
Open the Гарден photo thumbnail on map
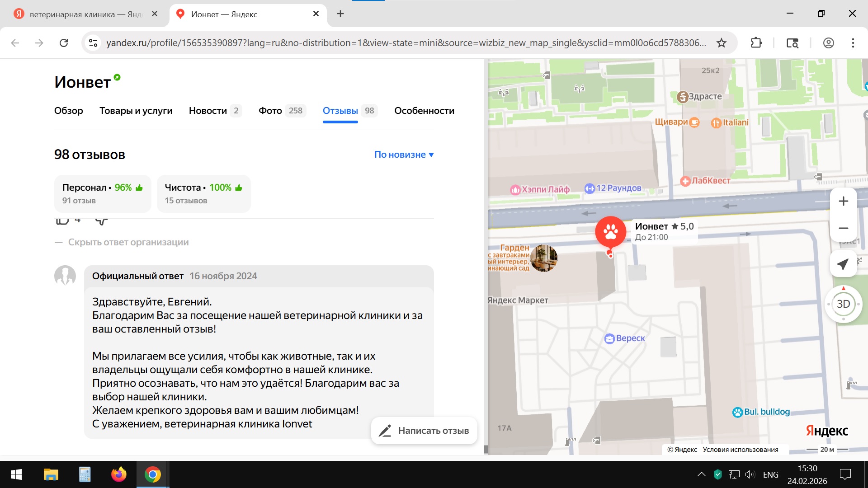click(x=544, y=258)
